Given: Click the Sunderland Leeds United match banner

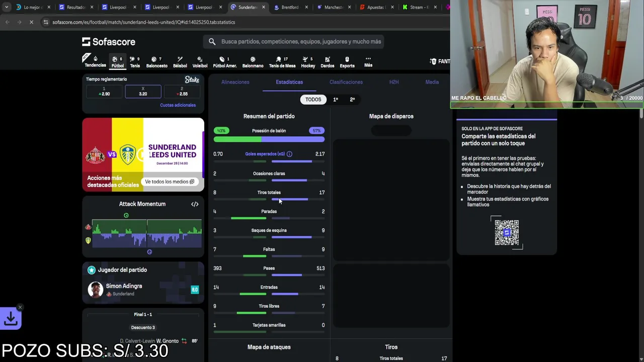Looking at the screenshot, I should [x=143, y=155].
